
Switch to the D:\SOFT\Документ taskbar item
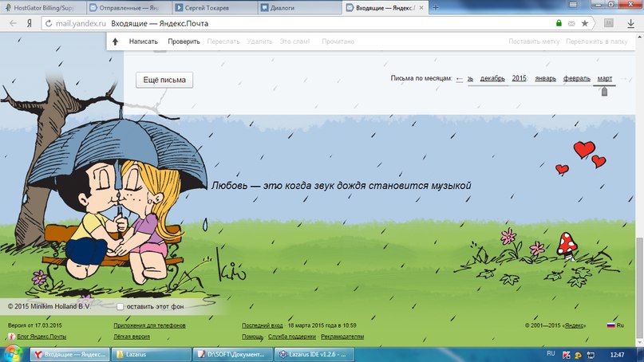[x=233, y=354]
